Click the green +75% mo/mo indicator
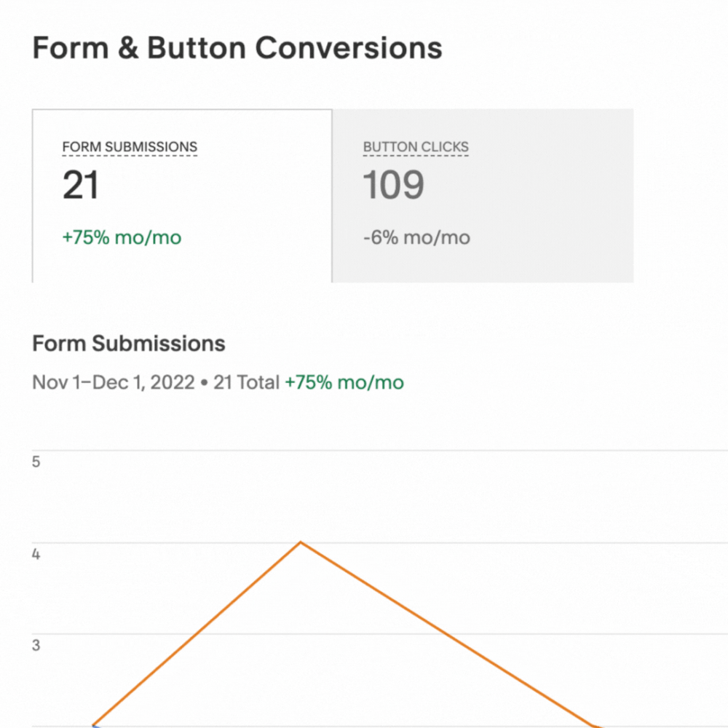The width and height of the screenshot is (728, 728). tap(121, 237)
